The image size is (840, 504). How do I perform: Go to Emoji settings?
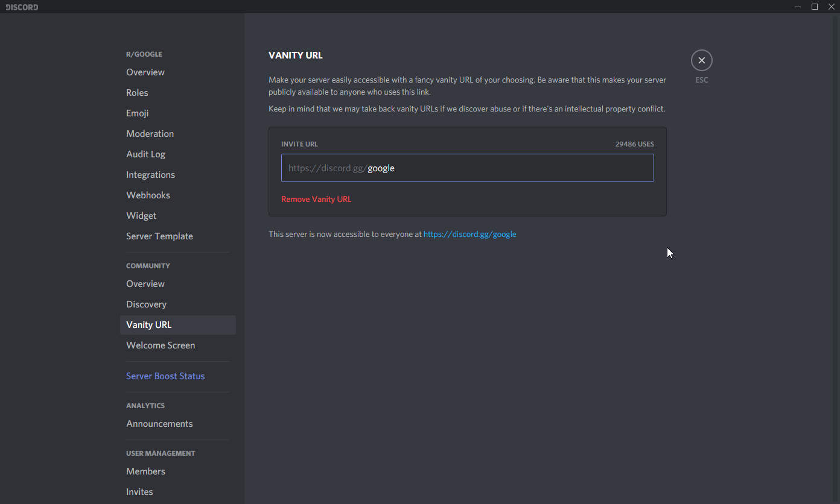137,113
